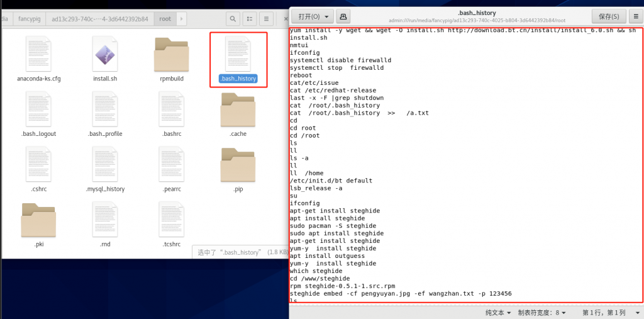This screenshot has width=644, height=319.
Task: Click the line 'rpm steghide-0.5.1-1.src.rpm'
Action: [342, 286]
